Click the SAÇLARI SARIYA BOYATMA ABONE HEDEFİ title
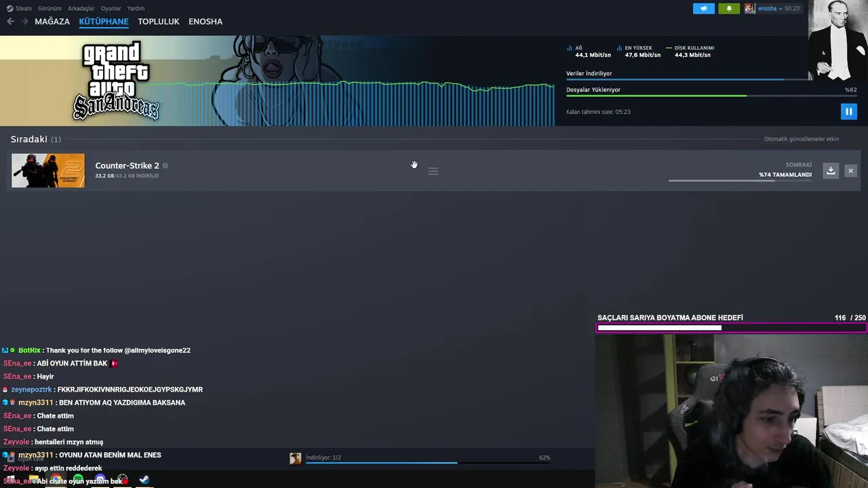Image resolution: width=868 pixels, height=488 pixels. click(x=670, y=318)
